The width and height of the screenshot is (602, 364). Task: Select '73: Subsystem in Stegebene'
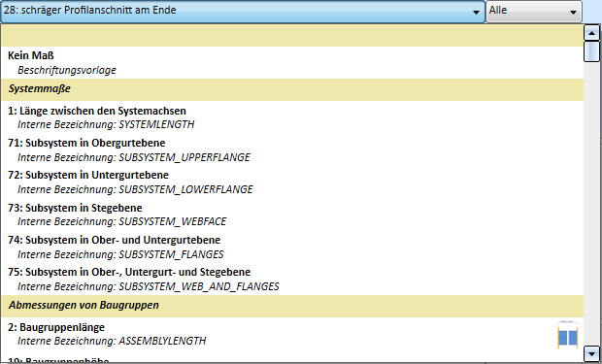tap(292, 215)
